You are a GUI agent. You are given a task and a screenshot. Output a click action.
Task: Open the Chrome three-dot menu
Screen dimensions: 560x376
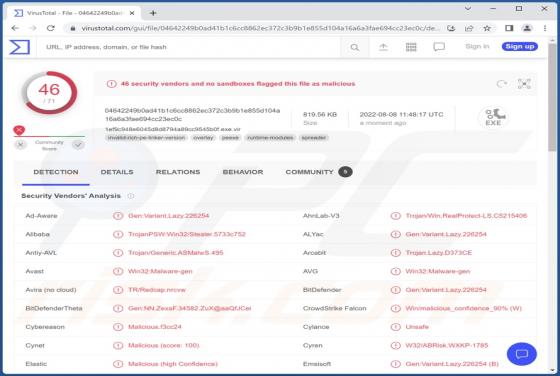pyautogui.click(x=545, y=28)
